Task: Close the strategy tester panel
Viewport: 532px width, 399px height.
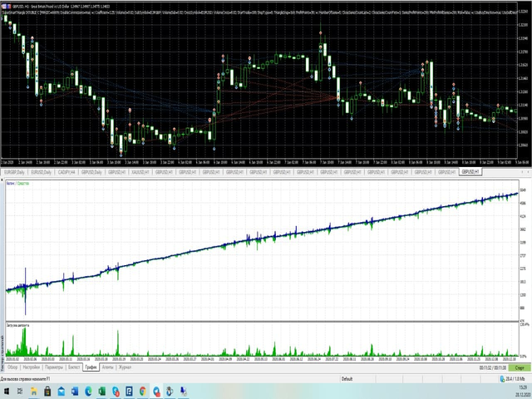Action: [2, 180]
